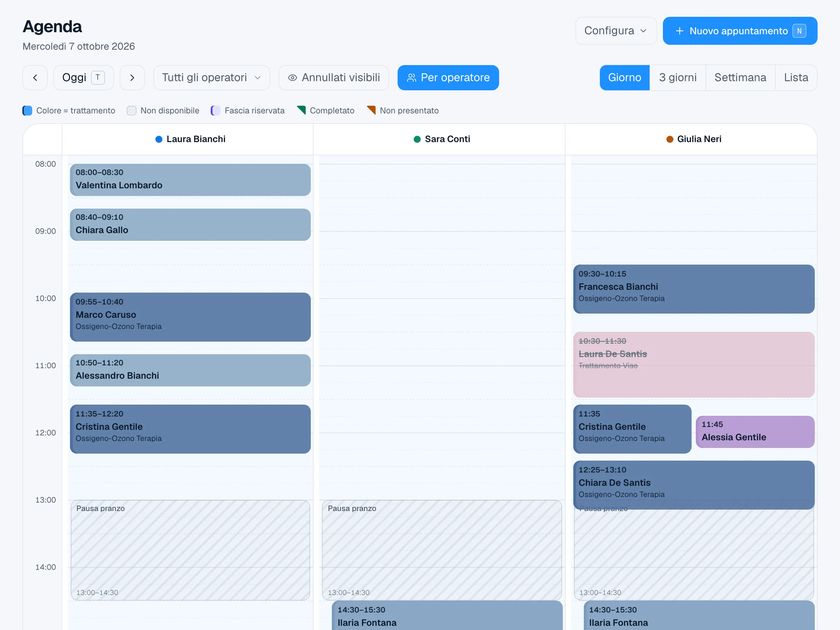Click Pausa pranzo block under Sara Conti
The image size is (840, 630).
click(442, 550)
